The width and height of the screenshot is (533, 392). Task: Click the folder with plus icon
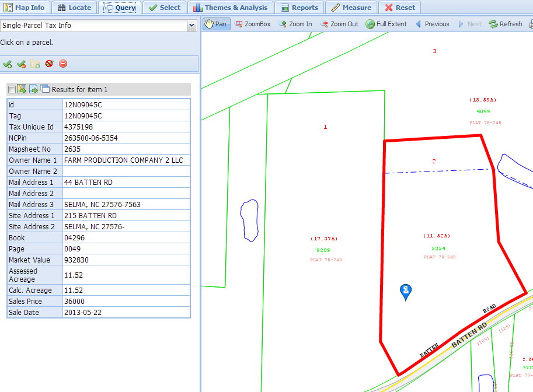35,64
